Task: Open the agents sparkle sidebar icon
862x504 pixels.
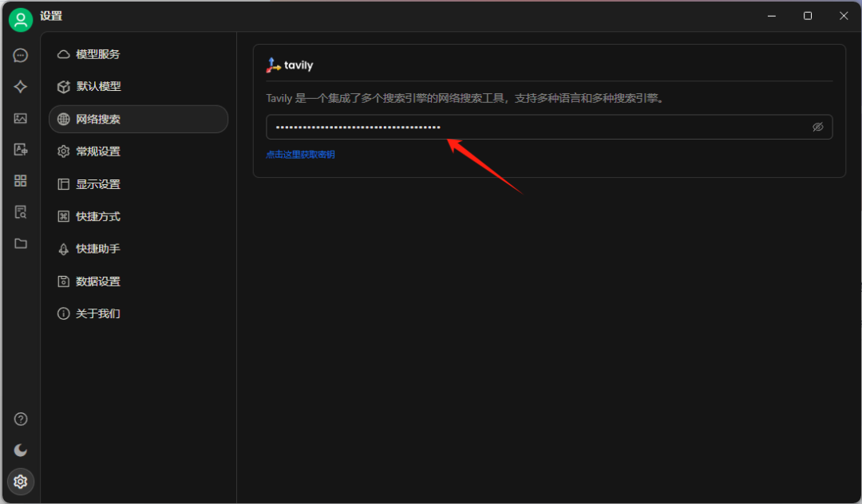Action: pos(20,87)
